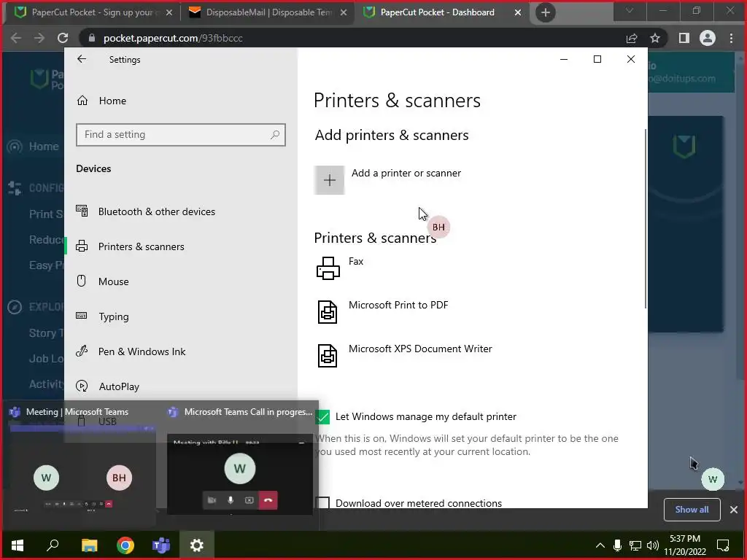Go back with the Settings back arrow
This screenshot has height=560, width=747.
click(x=82, y=59)
